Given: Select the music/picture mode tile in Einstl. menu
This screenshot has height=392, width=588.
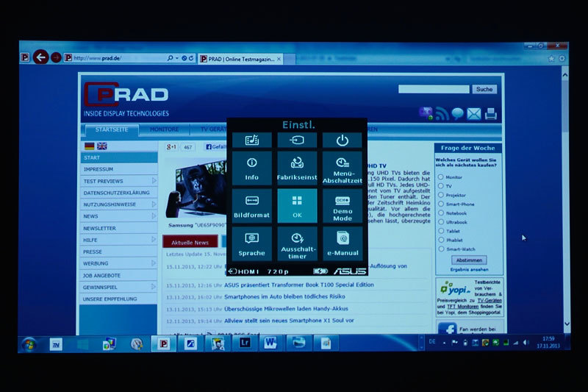Looking at the screenshot, I should click(x=251, y=140).
